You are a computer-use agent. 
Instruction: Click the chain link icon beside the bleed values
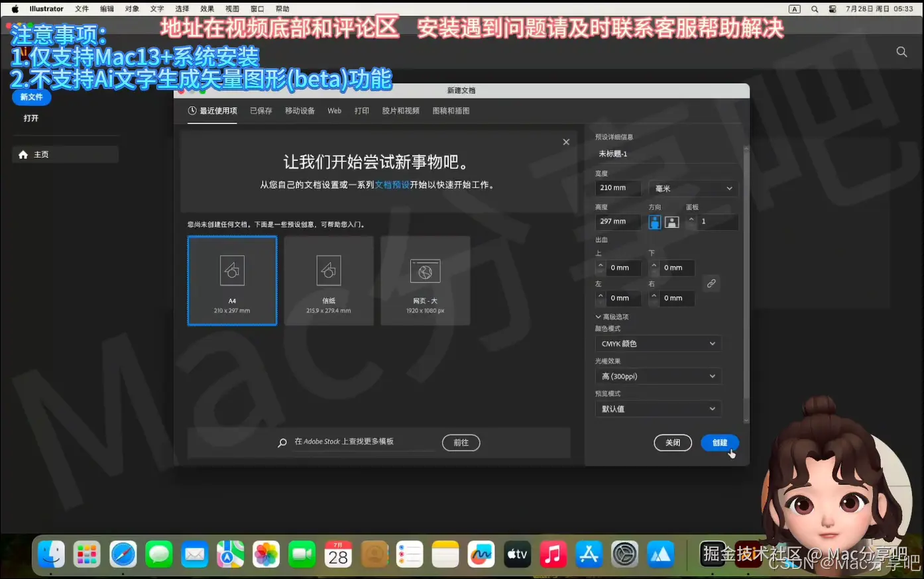tap(711, 283)
